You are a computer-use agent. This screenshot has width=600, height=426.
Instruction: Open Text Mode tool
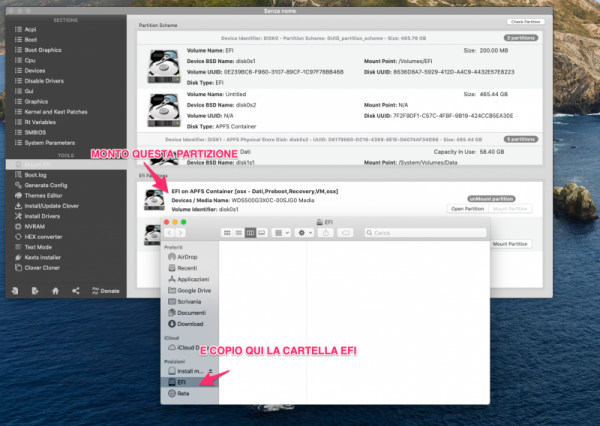[x=38, y=247]
